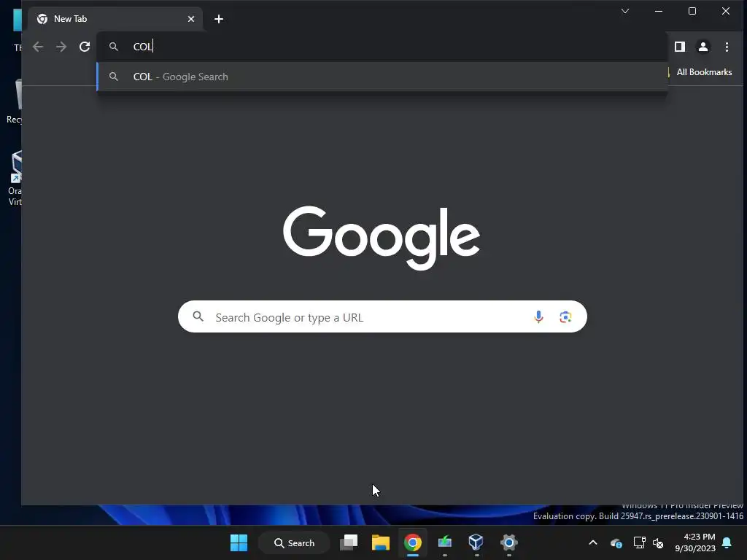Image resolution: width=747 pixels, height=560 pixels.
Task: Open a new tab with the plus button
Action: 219,19
